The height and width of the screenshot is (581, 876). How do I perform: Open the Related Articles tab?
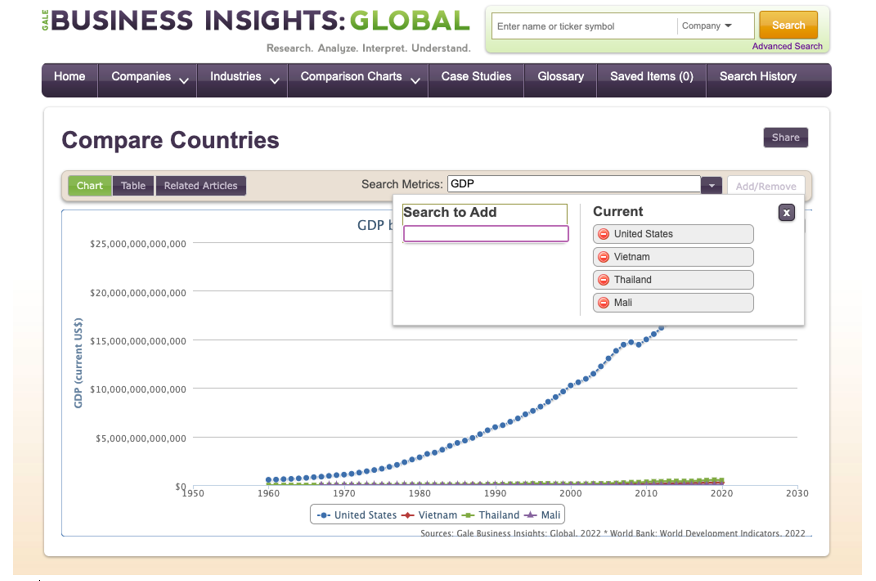point(200,185)
